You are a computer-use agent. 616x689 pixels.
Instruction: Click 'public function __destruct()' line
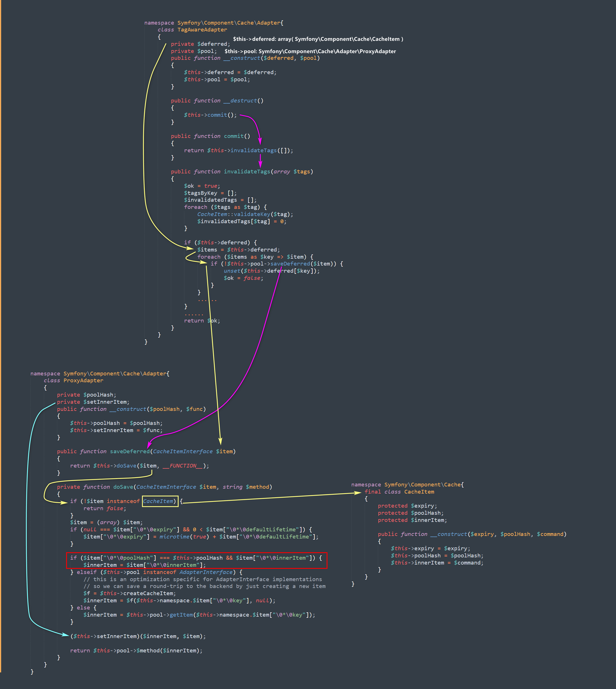pos(217,101)
